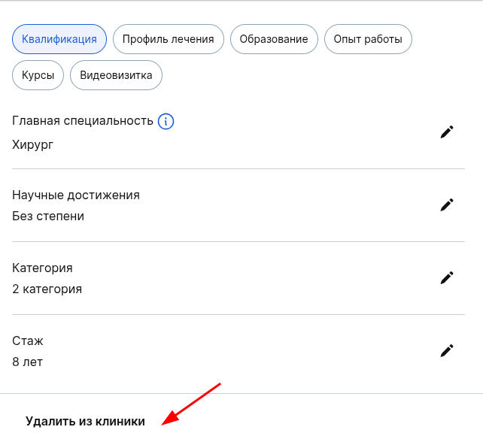Click the 8 лет experience value
Viewport: 483px width, 448px height.
(27, 362)
